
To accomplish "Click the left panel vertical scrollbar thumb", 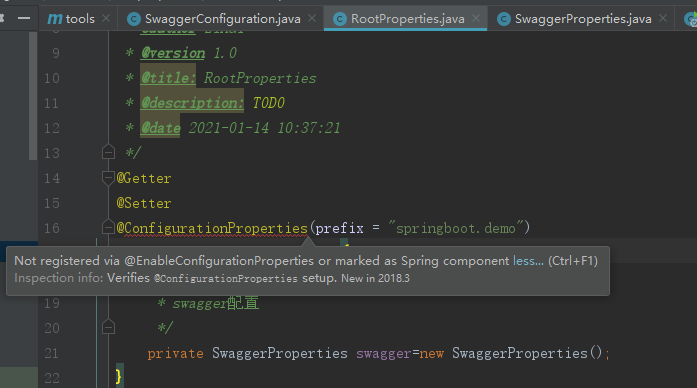I will tap(33, 95).
